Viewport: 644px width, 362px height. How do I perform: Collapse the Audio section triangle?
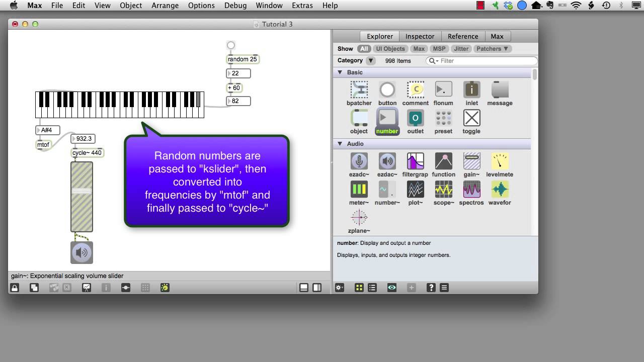[x=340, y=144]
